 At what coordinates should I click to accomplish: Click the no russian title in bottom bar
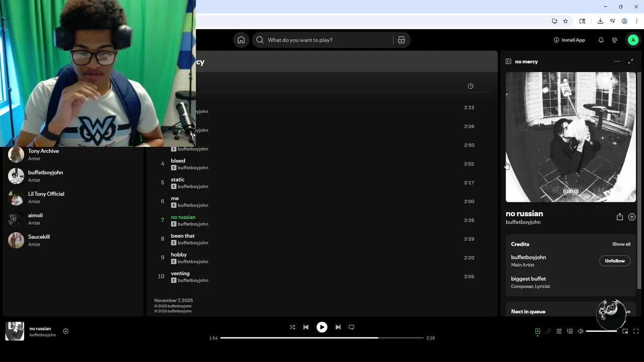40,329
